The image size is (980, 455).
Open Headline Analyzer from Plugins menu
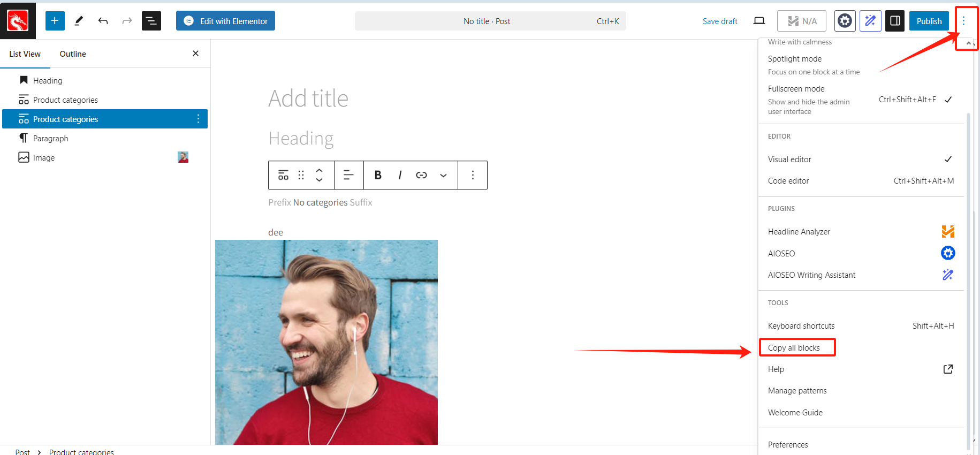(x=861, y=232)
